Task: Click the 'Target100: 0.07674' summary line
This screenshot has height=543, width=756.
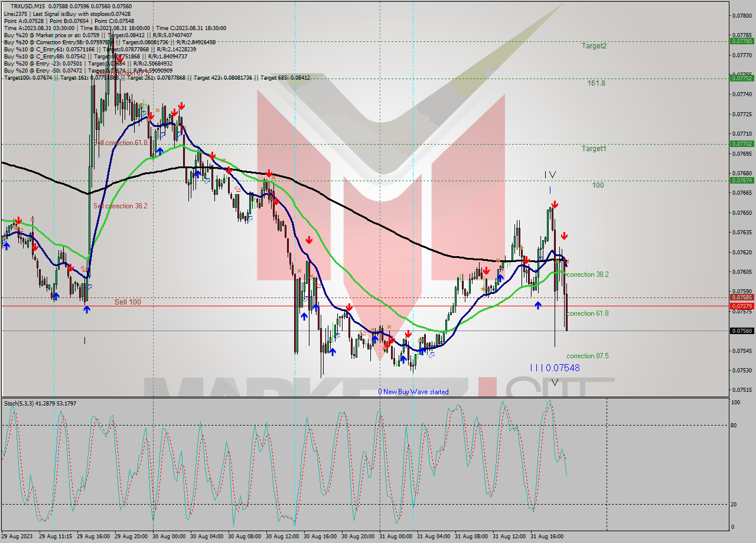Action: [x=157, y=77]
